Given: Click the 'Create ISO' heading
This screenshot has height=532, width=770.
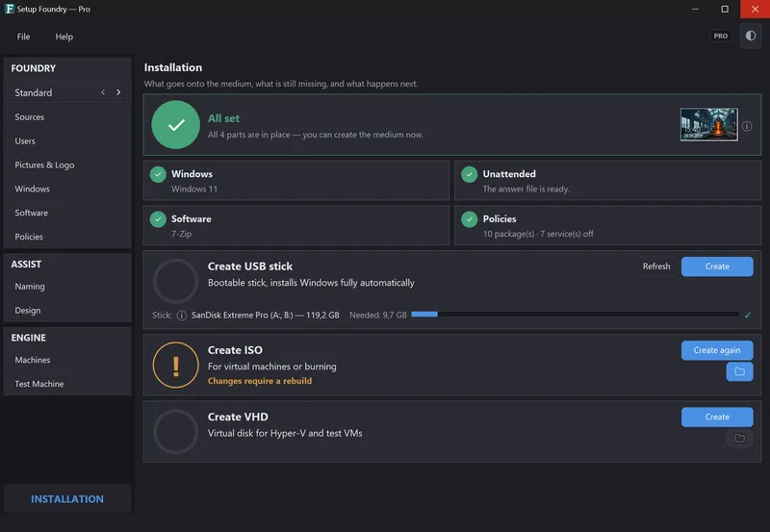Looking at the screenshot, I should coord(235,350).
